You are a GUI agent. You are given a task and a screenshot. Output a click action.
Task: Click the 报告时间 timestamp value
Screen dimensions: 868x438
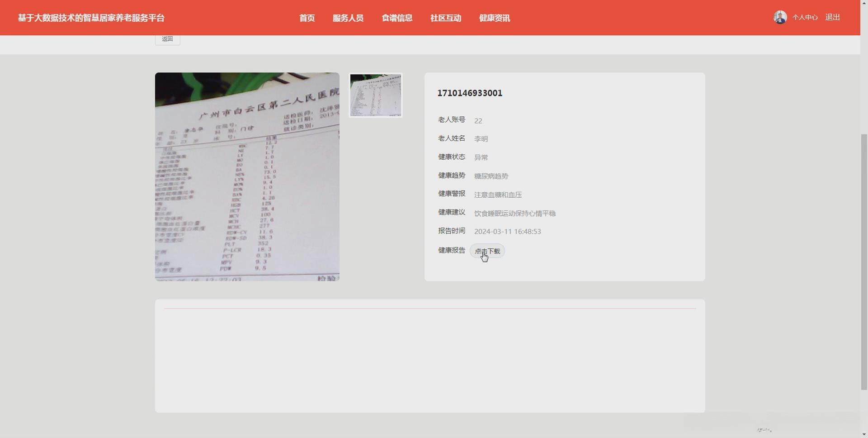507,231
